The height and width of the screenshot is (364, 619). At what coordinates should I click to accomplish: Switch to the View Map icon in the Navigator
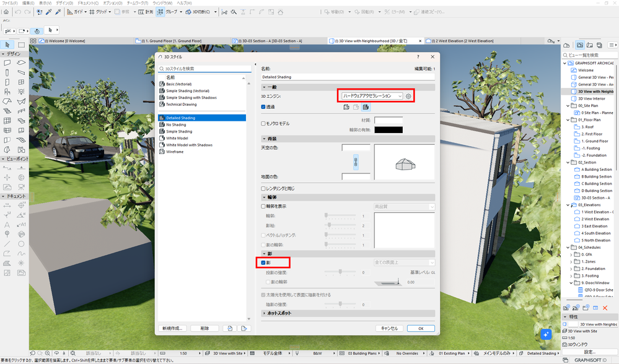click(x=579, y=45)
